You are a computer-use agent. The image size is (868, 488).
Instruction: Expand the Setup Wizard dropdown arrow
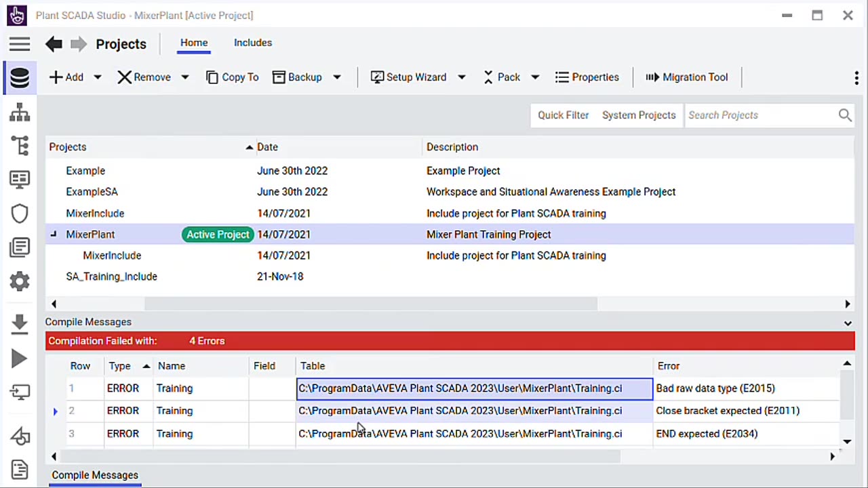[x=461, y=77]
